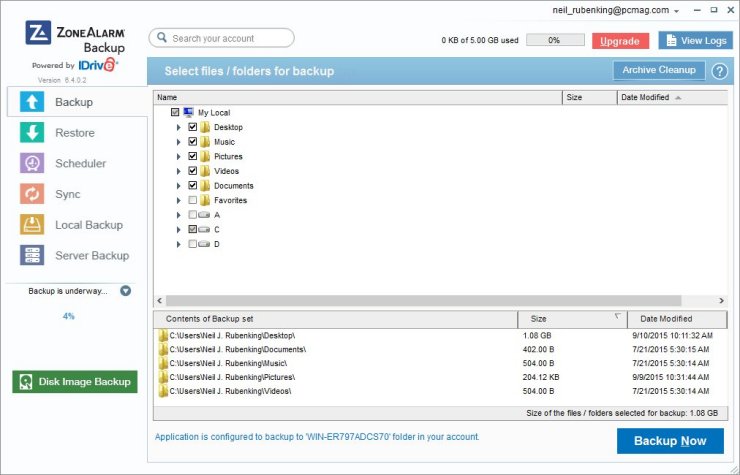Screen dimensions: 740x475
Task: Click the backup destination folder link
Action: tap(317, 437)
